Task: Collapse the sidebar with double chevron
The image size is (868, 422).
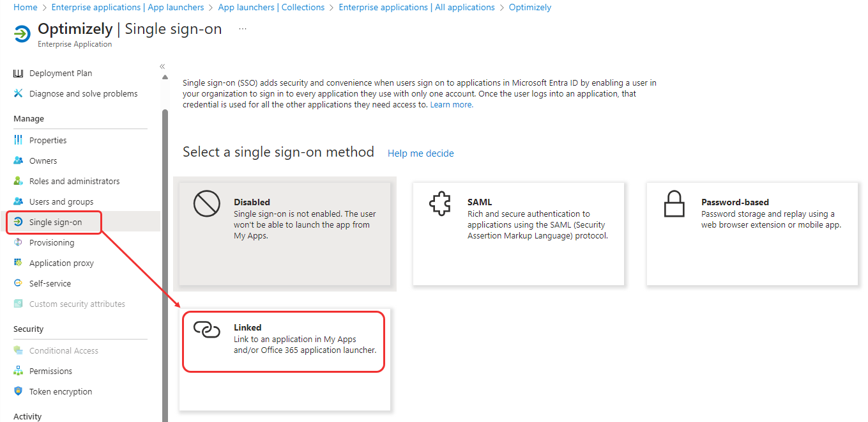Action: coord(162,66)
